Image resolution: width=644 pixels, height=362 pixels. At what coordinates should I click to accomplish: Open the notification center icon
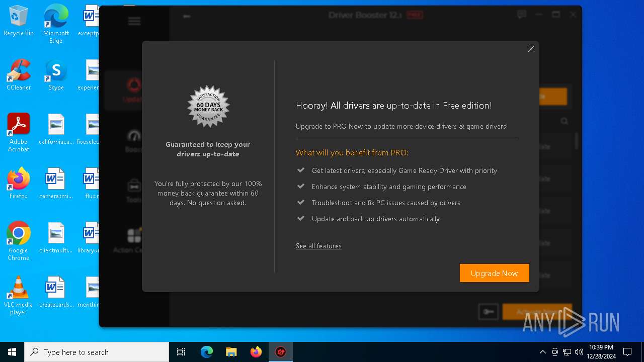point(627,352)
